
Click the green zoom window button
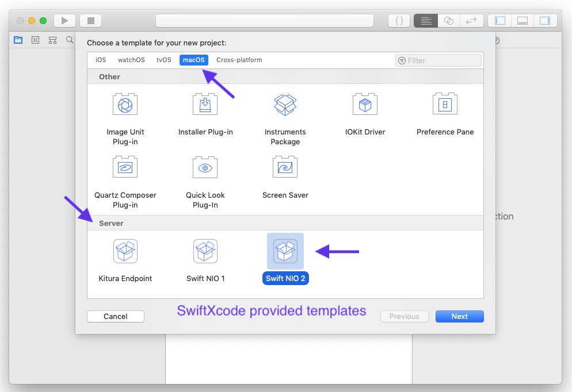click(x=43, y=21)
